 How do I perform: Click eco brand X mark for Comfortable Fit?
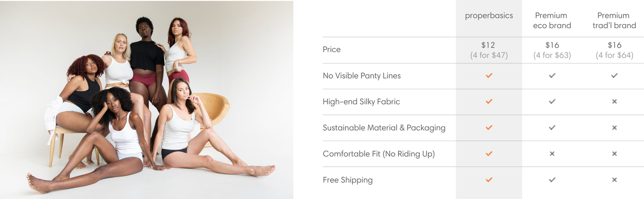[x=552, y=154]
